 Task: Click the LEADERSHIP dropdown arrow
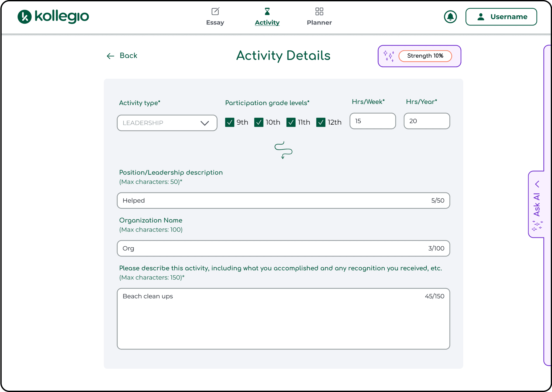205,123
